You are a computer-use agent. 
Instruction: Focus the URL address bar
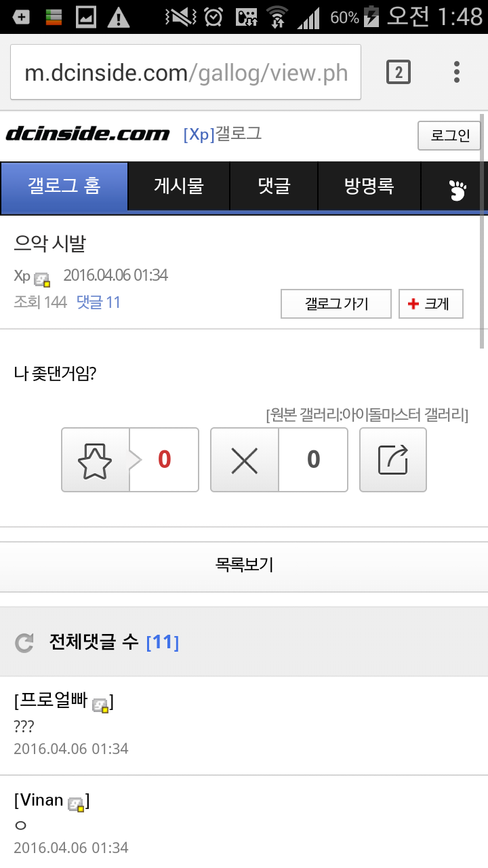click(x=186, y=73)
